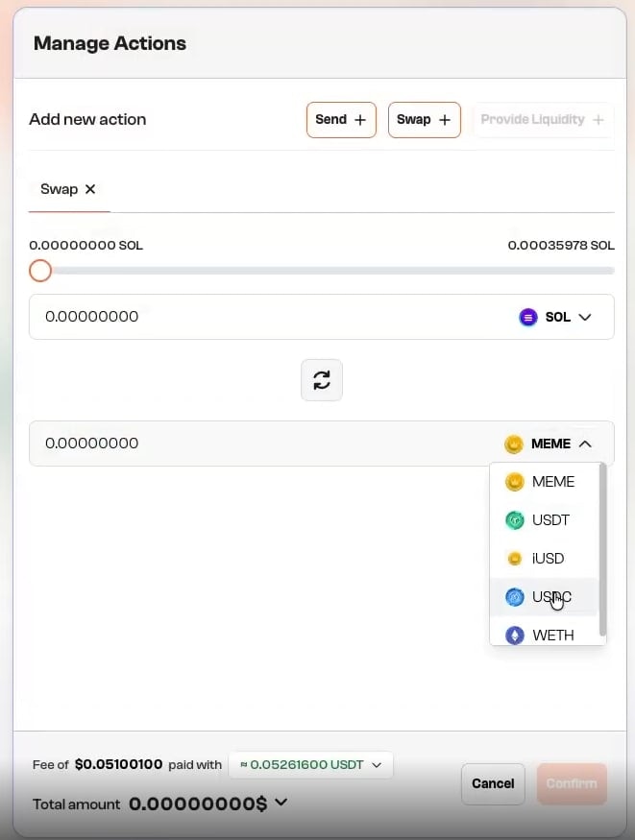Click the Cancel button
The width and height of the screenshot is (635, 840).
pyautogui.click(x=493, y=783)
